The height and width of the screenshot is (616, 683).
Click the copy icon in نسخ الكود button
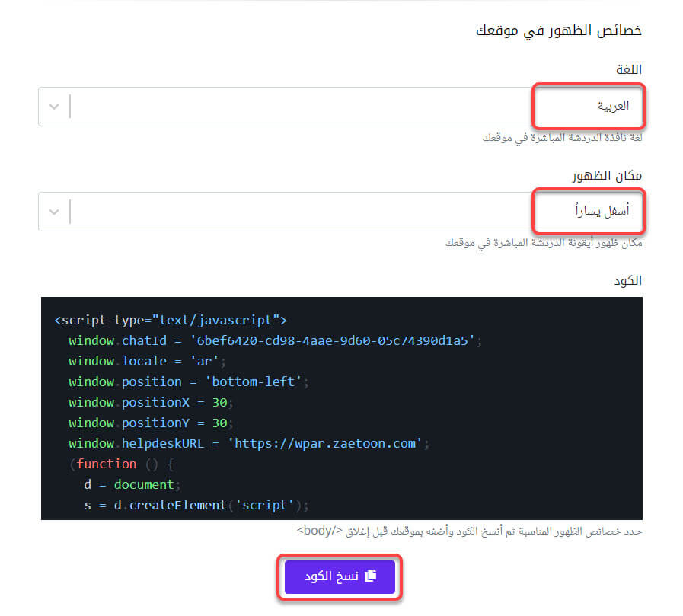pyautogui.click(x=371, y=576)
